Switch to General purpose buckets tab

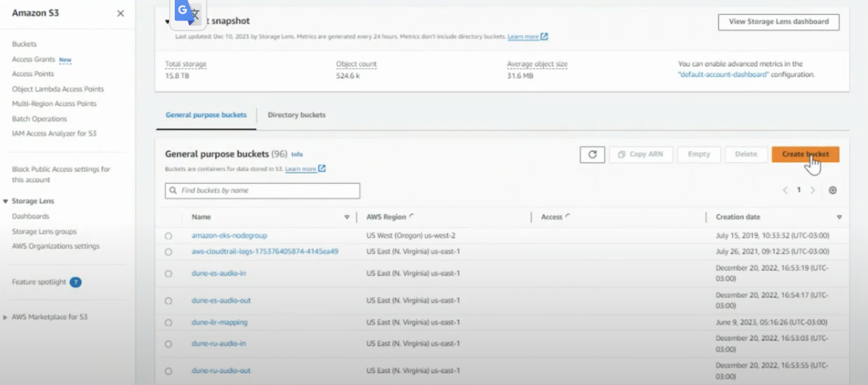click(206, 114)
